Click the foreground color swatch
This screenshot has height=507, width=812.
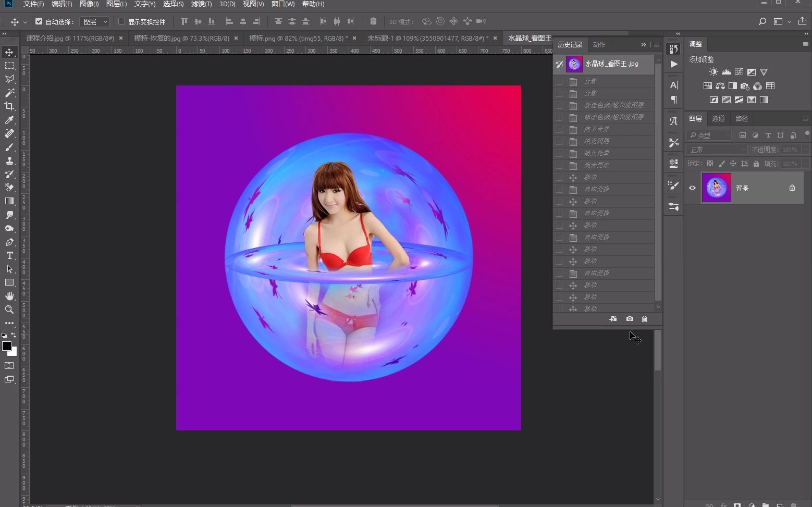pos(8,347)
